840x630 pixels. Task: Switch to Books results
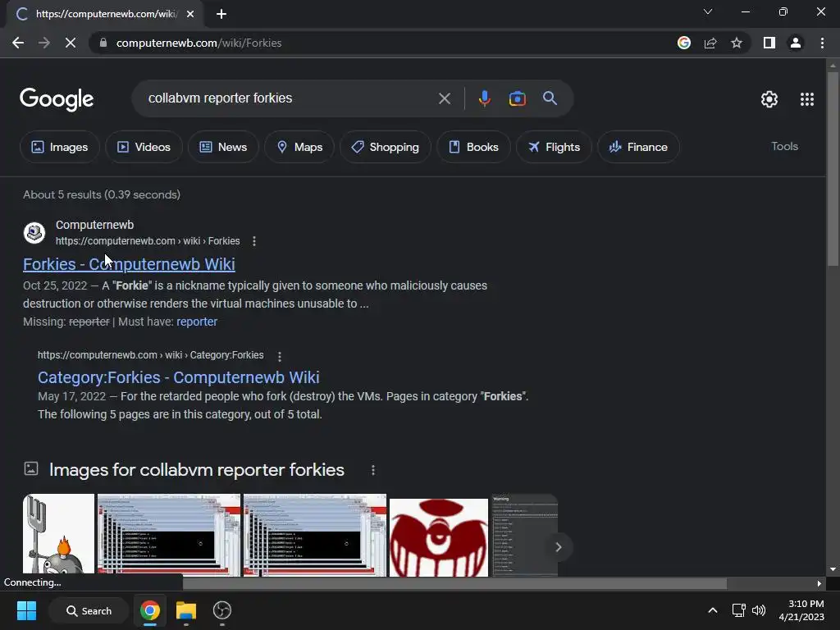click(x=473, y=147)
